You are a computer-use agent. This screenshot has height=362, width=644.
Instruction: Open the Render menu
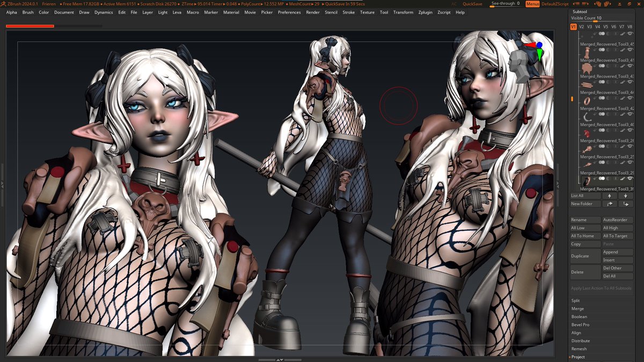313,12
